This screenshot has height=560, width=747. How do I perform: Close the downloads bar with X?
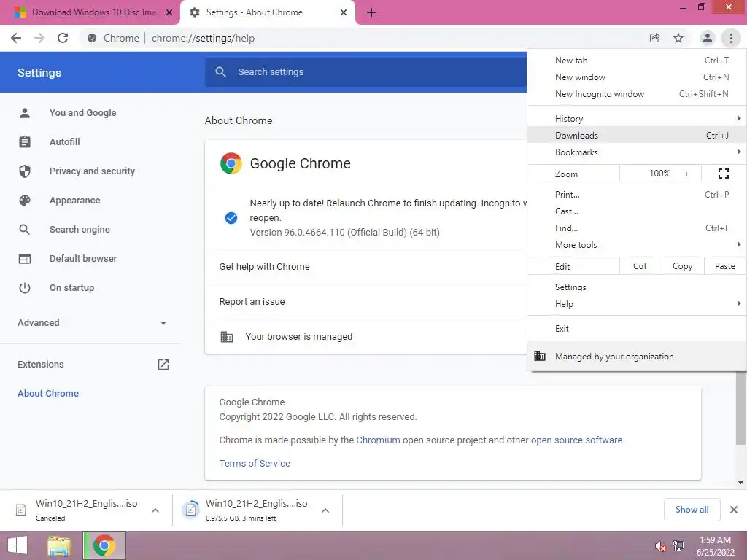pyautogui.click(x=734, y=510)
